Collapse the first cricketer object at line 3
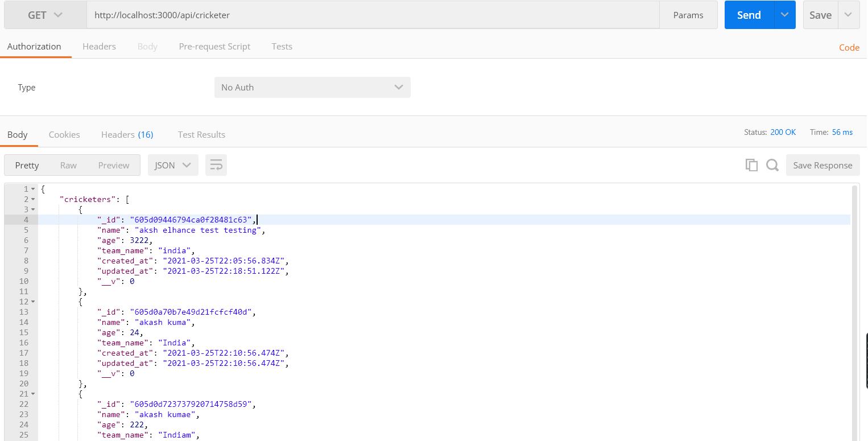The image size is (868, 441). 33,209
